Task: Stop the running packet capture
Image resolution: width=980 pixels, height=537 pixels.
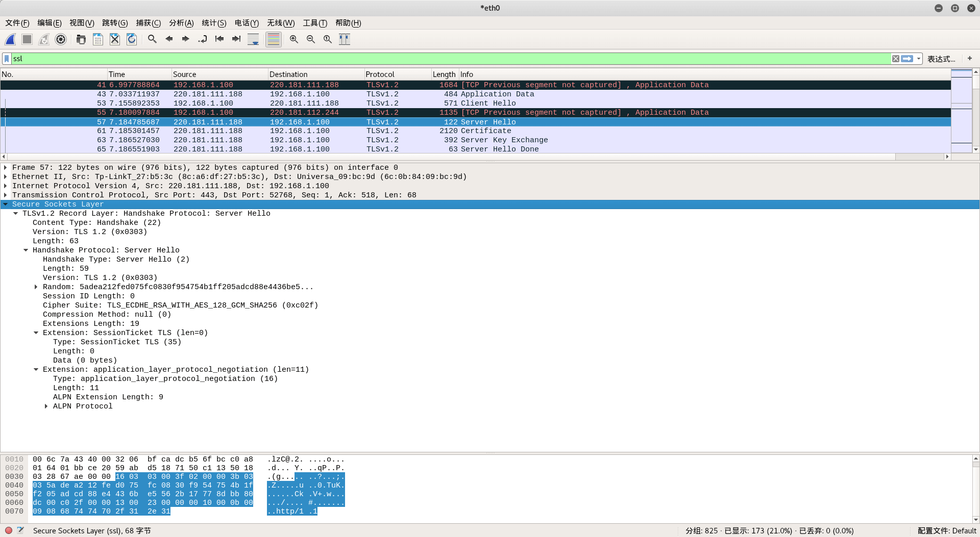Action: (27, 39)
